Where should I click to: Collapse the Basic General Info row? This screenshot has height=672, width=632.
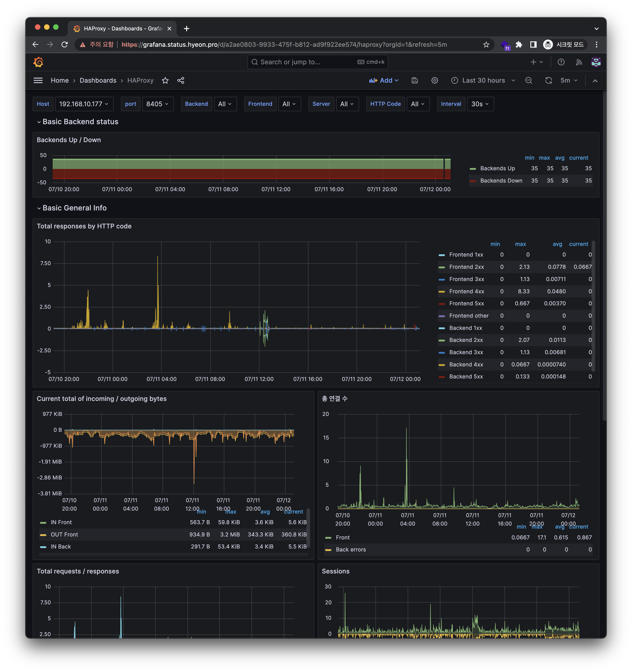74,208
